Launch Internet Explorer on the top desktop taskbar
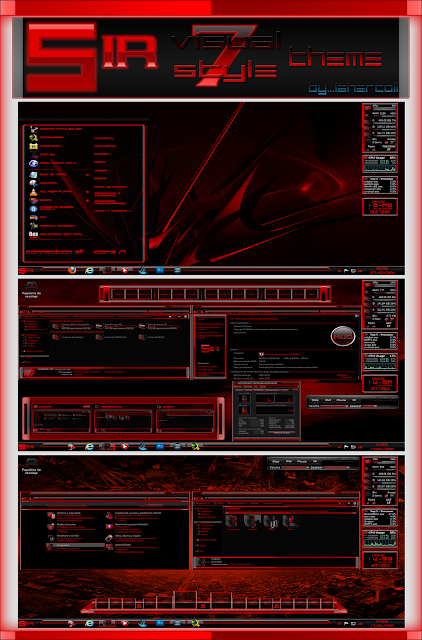Screen dimensions: 422x640 (89, 270)
